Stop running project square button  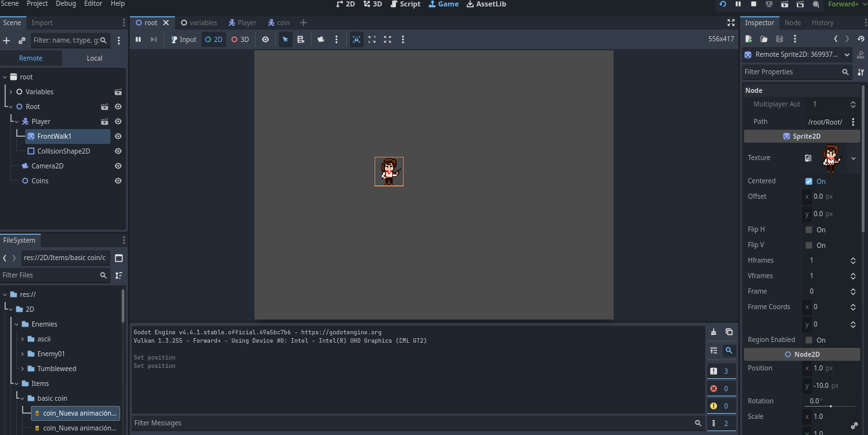(754, 4)
